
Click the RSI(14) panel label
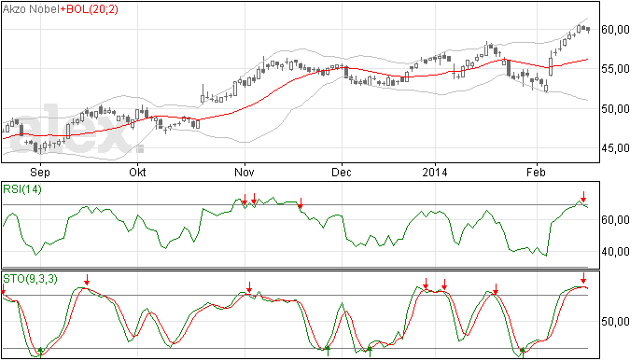click(22, 189)
